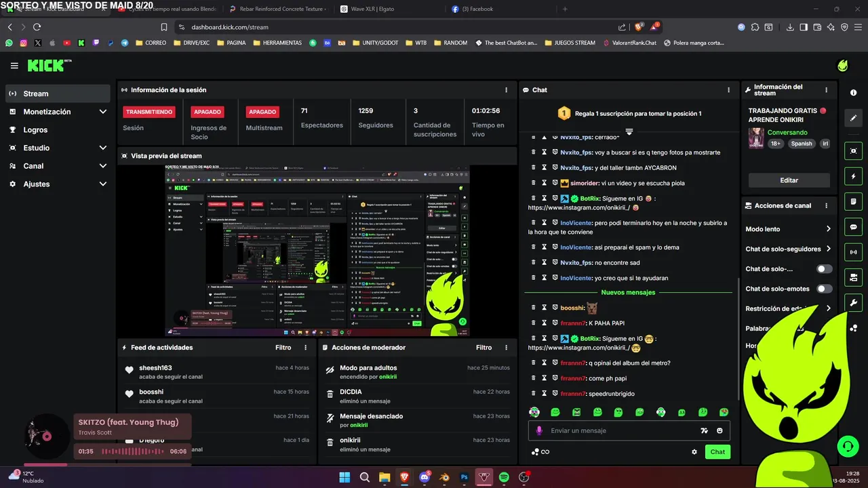The image size is (868, 488).
Task: Open Modo lento options chevron
Action: point(828,229)
